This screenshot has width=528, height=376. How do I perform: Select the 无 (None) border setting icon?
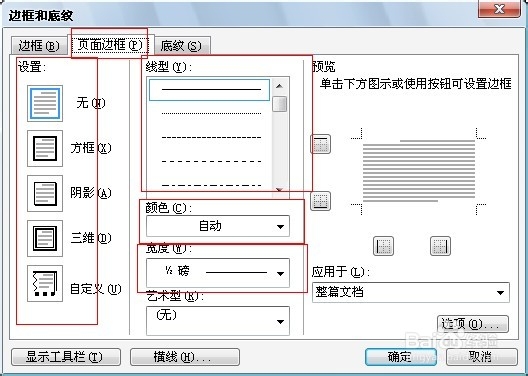pyautogui.click(x=45, y=103)
